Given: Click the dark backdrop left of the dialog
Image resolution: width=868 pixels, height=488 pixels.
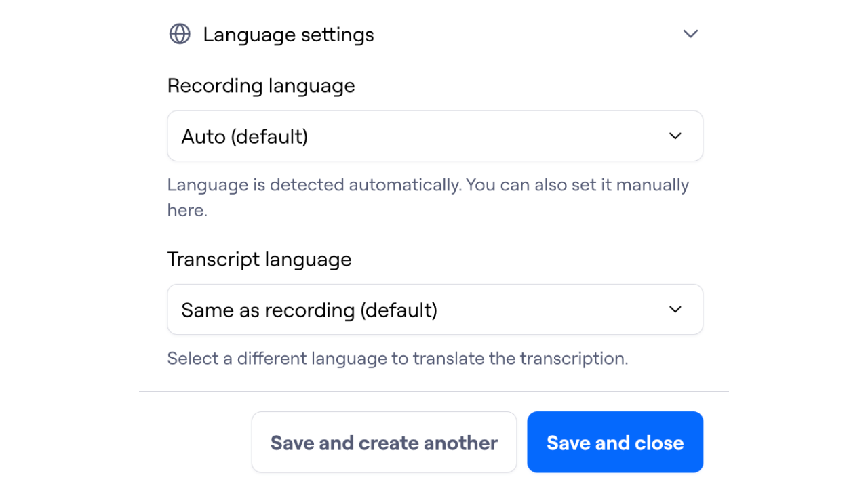Looking at the screenshot, I should tap(68, 244).
